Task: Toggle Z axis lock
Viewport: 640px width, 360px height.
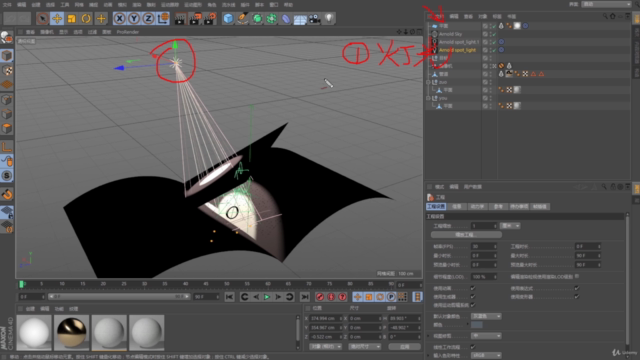Action: (148, 18)
